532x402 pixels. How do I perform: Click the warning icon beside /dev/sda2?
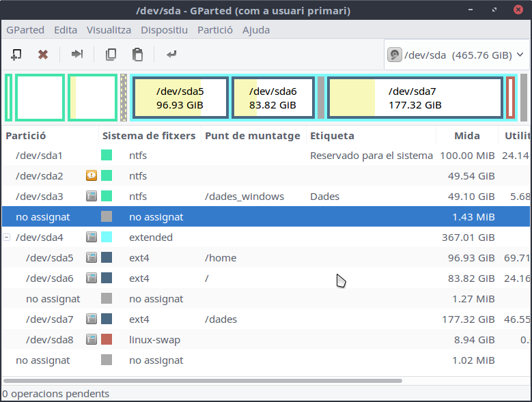pyautogui.click(x=91, y=176)
